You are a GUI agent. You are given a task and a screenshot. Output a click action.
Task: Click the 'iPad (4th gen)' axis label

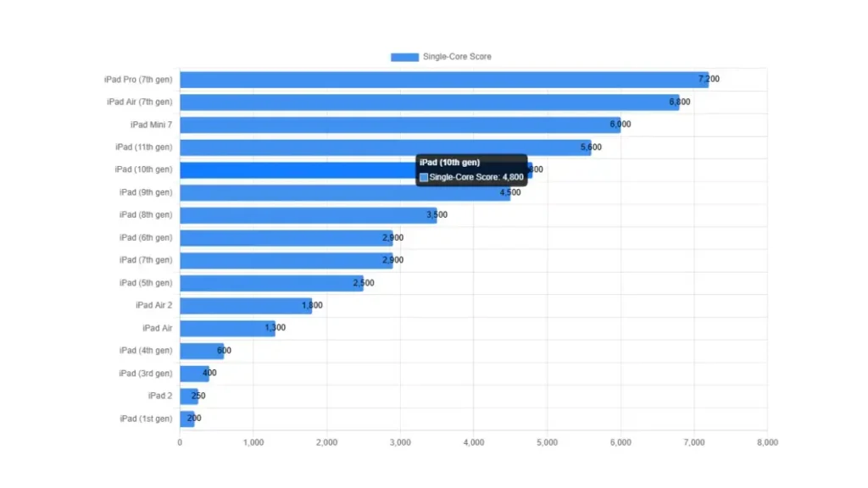(x=146, y=351)
